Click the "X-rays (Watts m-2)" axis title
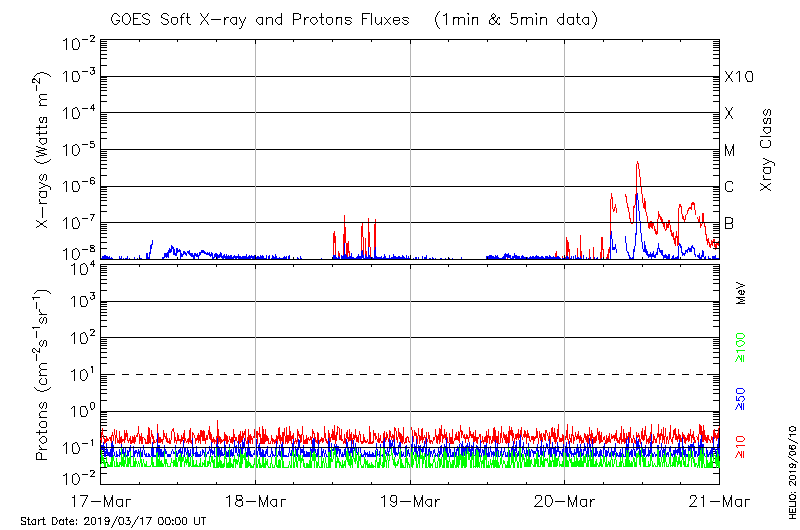The height and width of the screenshot is (530, 800). (42, 149)
